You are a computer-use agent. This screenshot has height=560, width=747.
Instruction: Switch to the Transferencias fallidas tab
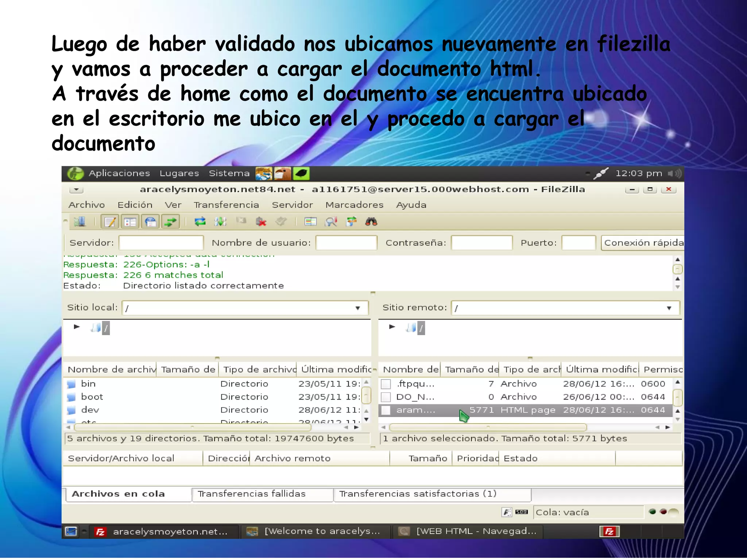click(x=263, y=494)
